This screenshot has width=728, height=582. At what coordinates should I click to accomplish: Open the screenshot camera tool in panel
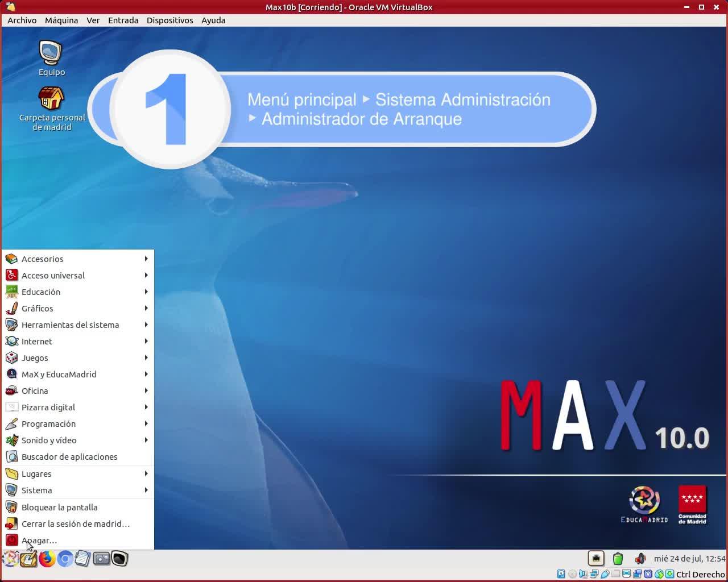[101, 559]
